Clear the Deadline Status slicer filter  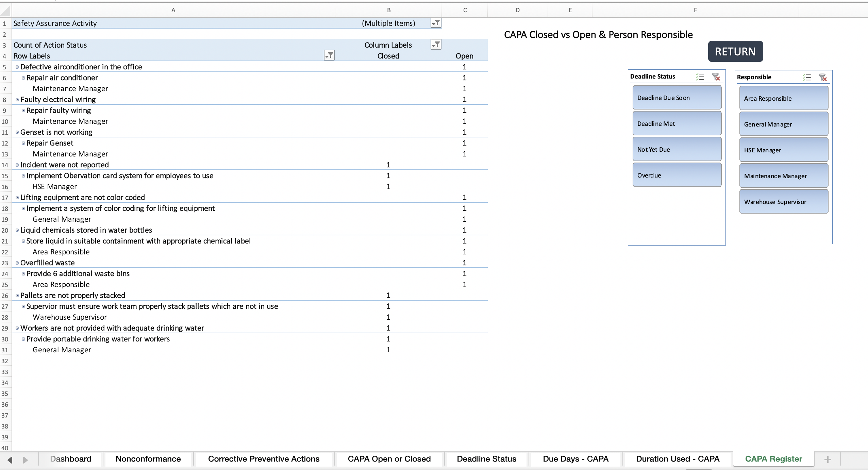click(x=716, y=77)
